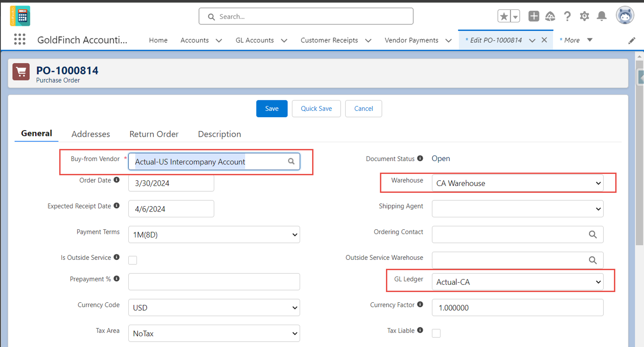Open the App Launcher dots grid
Viewport: 644px width, 347px height.
[20, 39]
